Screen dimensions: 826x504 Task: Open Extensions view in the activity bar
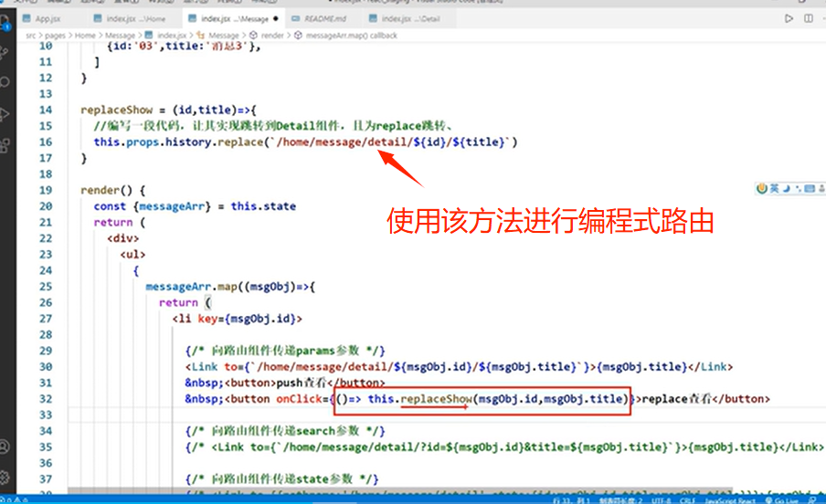click(x=5, y=145)
